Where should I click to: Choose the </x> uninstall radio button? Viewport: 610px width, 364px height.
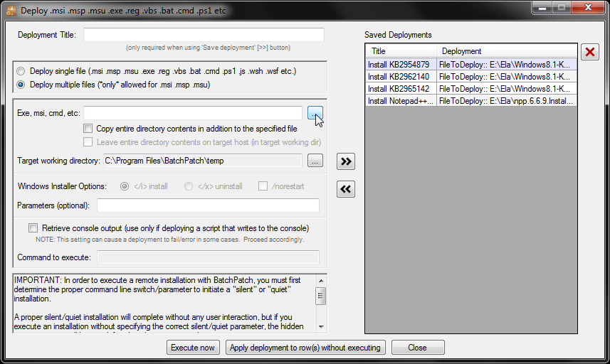click(x=189, y=186)
